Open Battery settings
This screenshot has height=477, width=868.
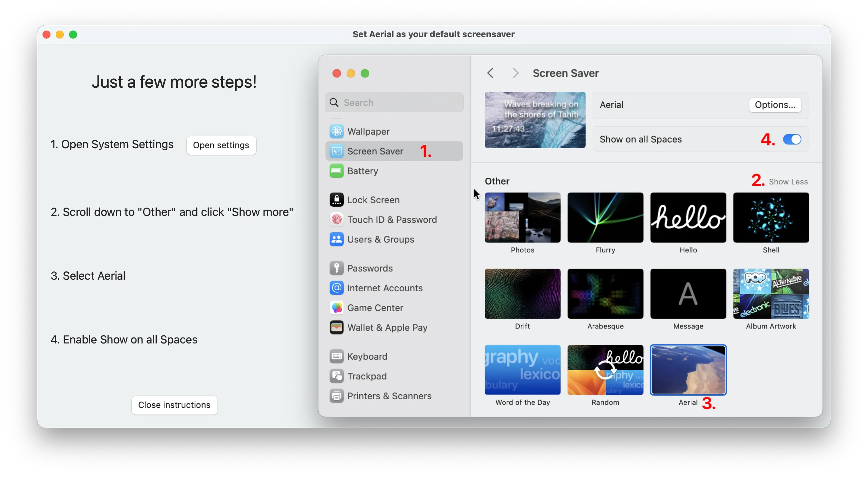pyautogui.click(x=394, y=171)
